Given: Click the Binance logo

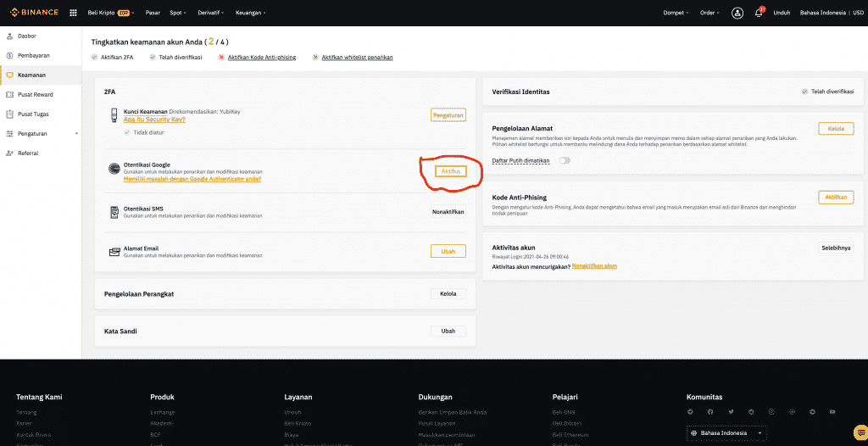Looking at the screenshot, I should click(x=31, y=13).
